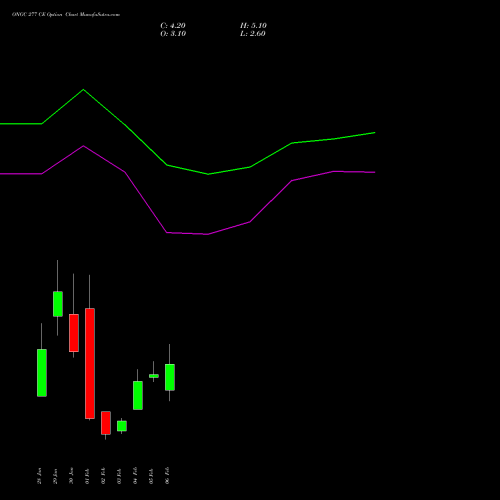Click the open value 'O: 3.10'
The width and height of the screenshot is (500, 500).
tap(173, 34)
